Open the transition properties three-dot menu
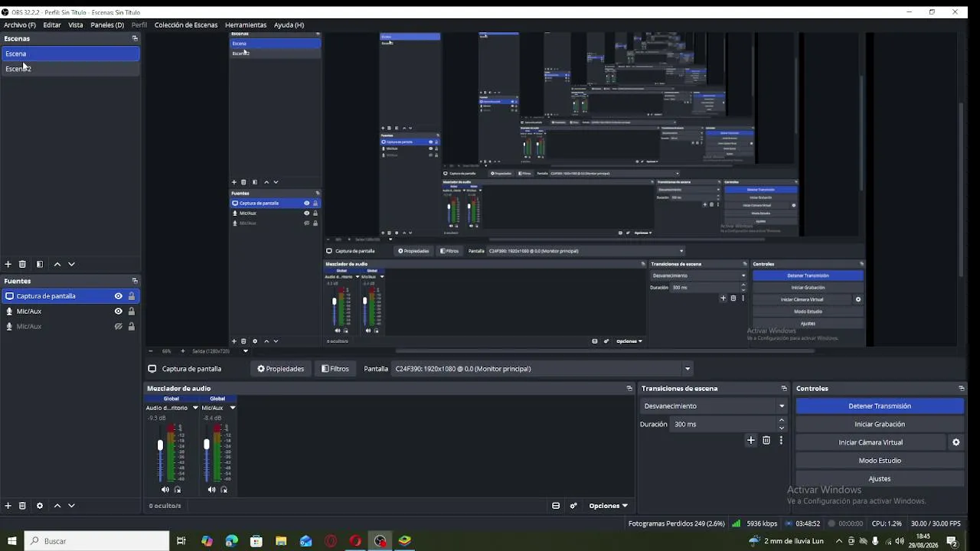 [x=781, y=440]
